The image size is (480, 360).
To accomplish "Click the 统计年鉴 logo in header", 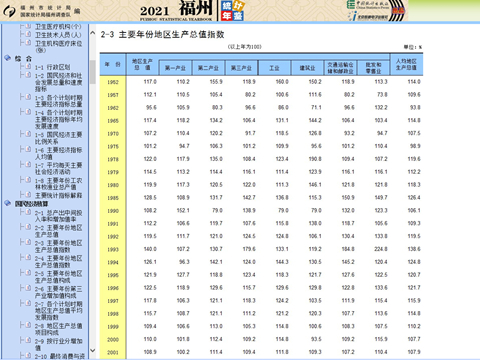I will [233, 11].
